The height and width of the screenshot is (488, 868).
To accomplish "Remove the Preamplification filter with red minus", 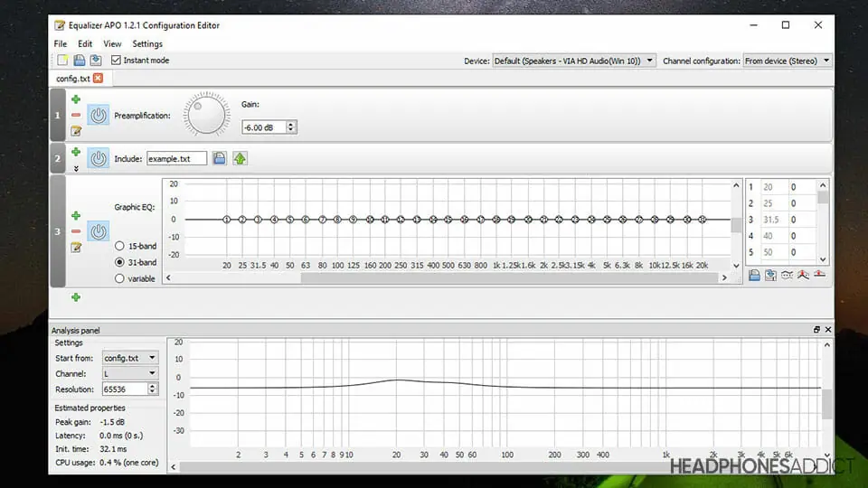I will coord(76,116).
